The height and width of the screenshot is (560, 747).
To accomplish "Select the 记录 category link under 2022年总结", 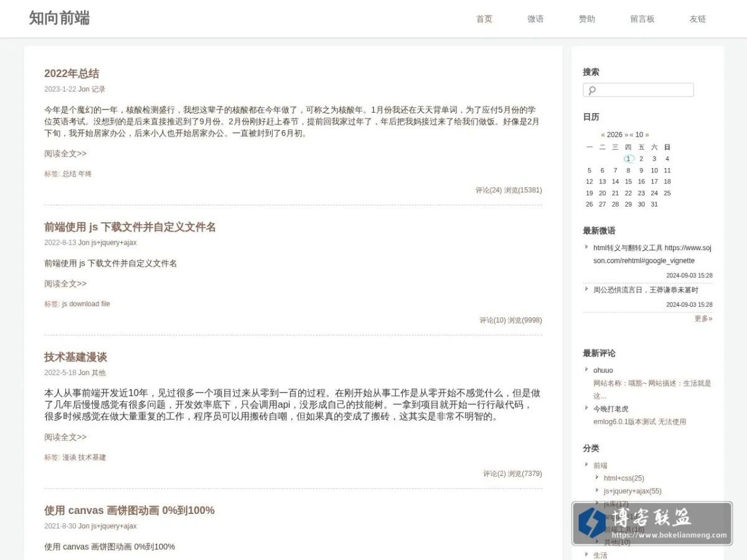I will coord(98,90).
